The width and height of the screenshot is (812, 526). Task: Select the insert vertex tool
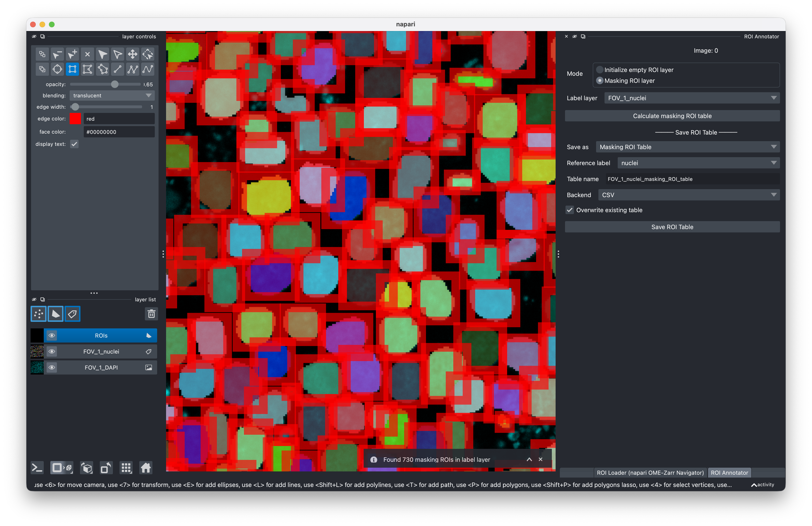72,54
